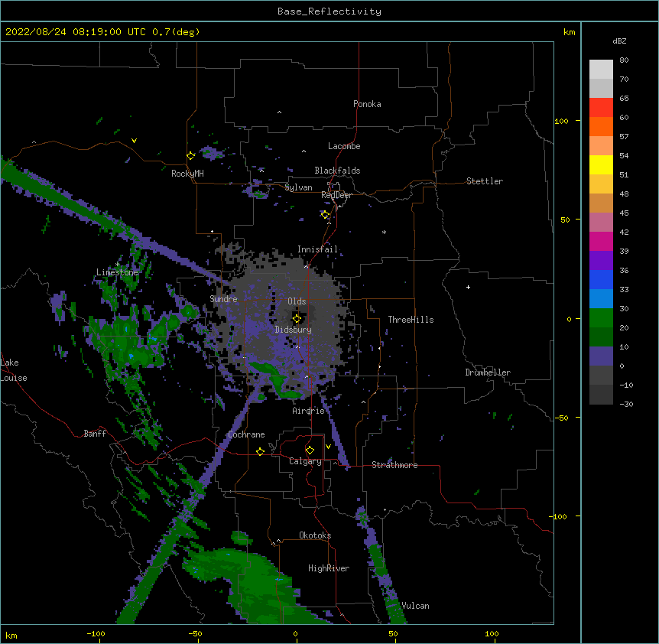
Task: Pick the yellow 51-54 dBZ legend swatch
Action: click(601, 164)
